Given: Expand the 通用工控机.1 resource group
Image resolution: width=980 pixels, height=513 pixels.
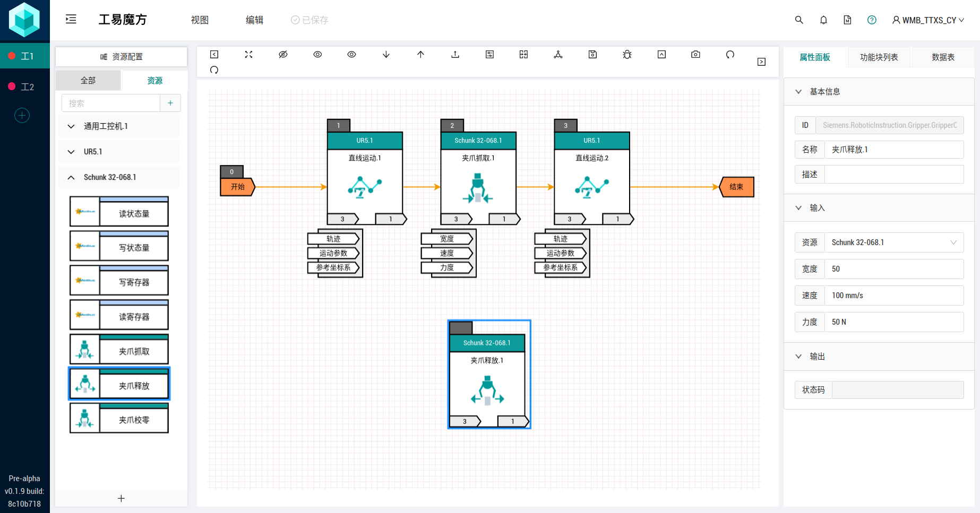Looking at the screenshot, I should (x=119, y=126).
